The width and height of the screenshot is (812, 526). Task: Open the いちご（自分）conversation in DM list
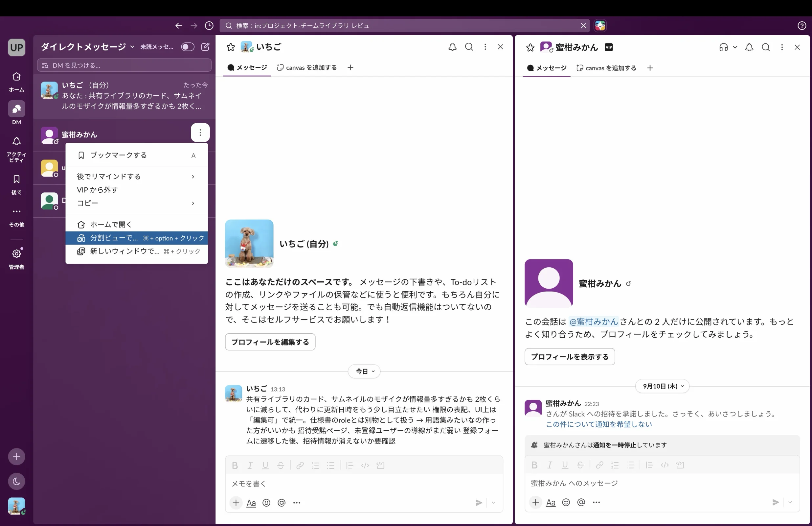pyautogui.click(x=124, y=96)
